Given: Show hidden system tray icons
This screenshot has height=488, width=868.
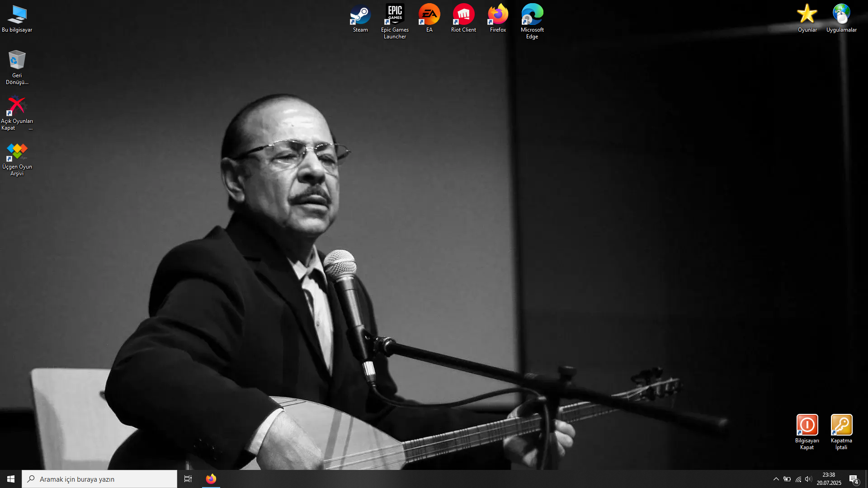Looking at the screenshot, I should click(x=776, y=479).
